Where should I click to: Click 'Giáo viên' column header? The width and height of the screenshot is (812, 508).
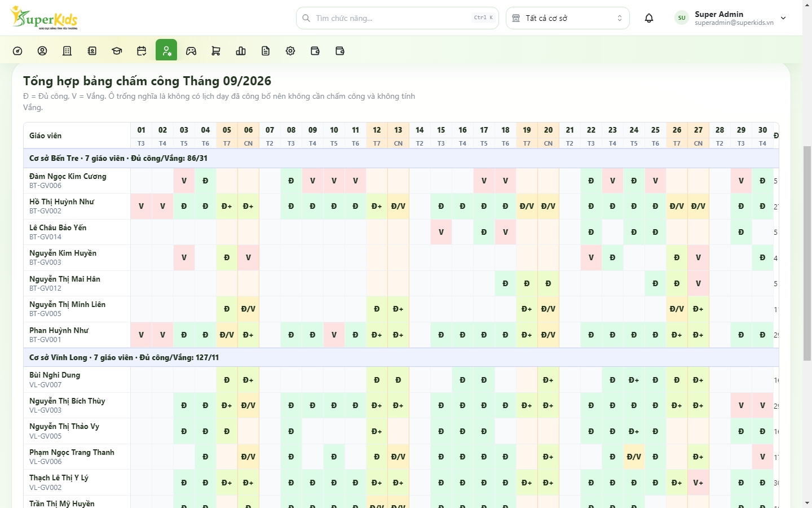point(77,136)
